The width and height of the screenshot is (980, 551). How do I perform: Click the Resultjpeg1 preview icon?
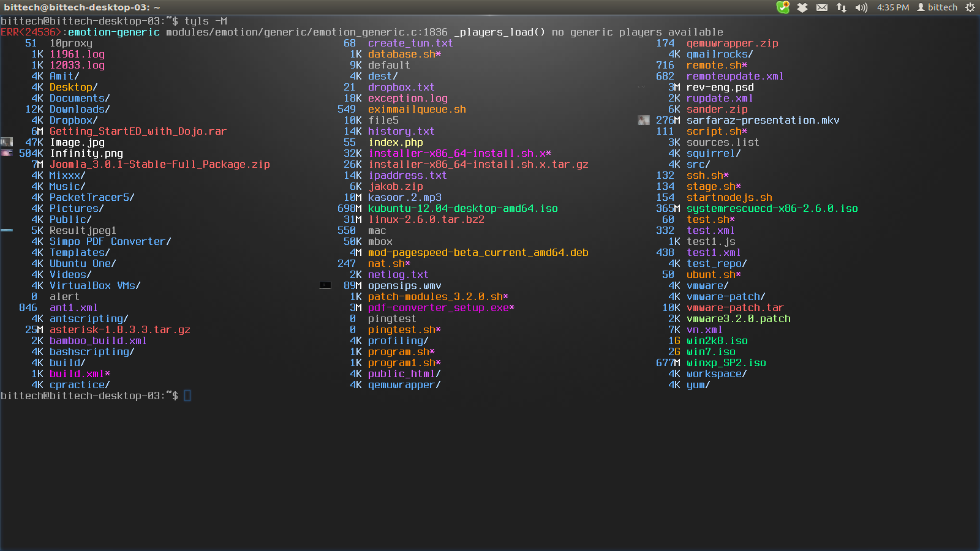click(7, 230)
